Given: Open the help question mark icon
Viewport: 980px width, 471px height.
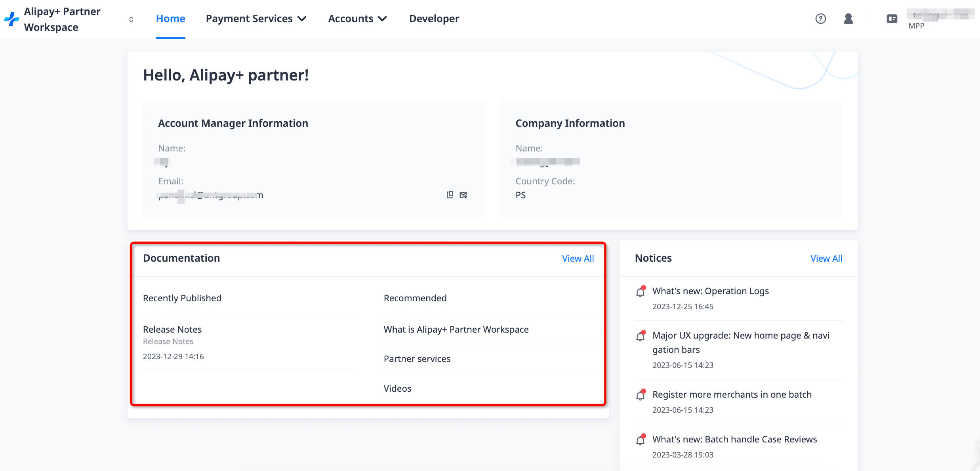Looking at the screenshot, I should [820, 19].
